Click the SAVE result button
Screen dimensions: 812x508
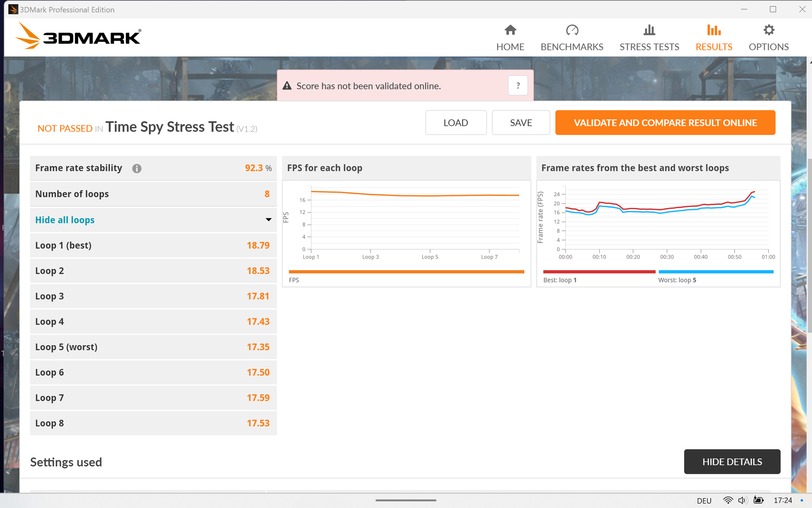521,123
